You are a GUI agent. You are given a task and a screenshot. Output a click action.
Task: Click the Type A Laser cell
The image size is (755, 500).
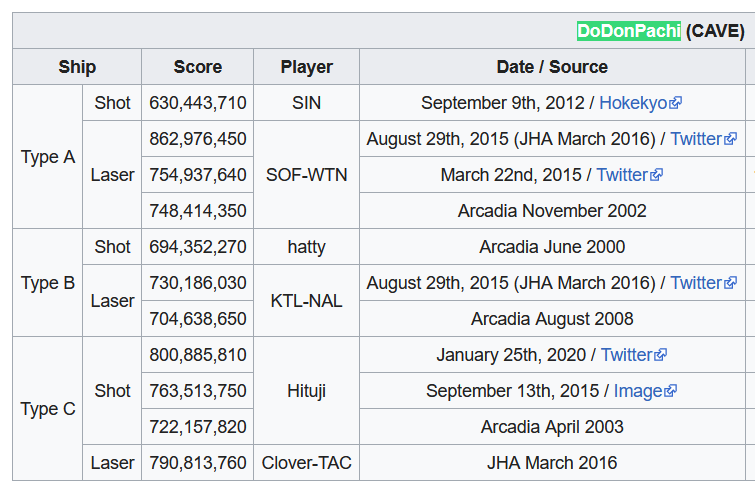(112, 175)
